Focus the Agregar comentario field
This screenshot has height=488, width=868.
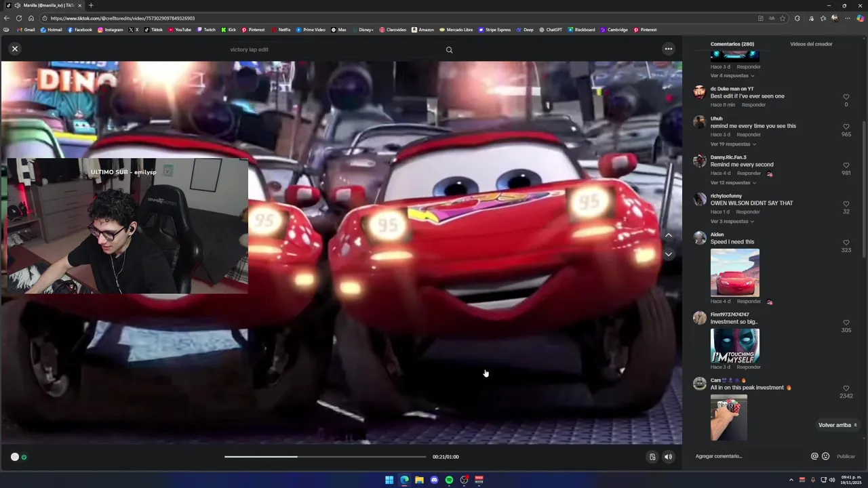(x=749, y=456)
